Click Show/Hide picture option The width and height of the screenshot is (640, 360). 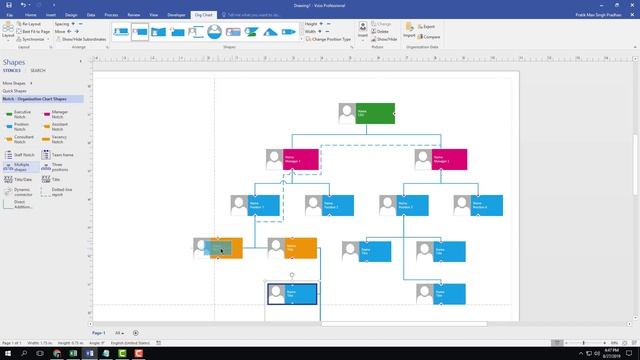(384, 39)
